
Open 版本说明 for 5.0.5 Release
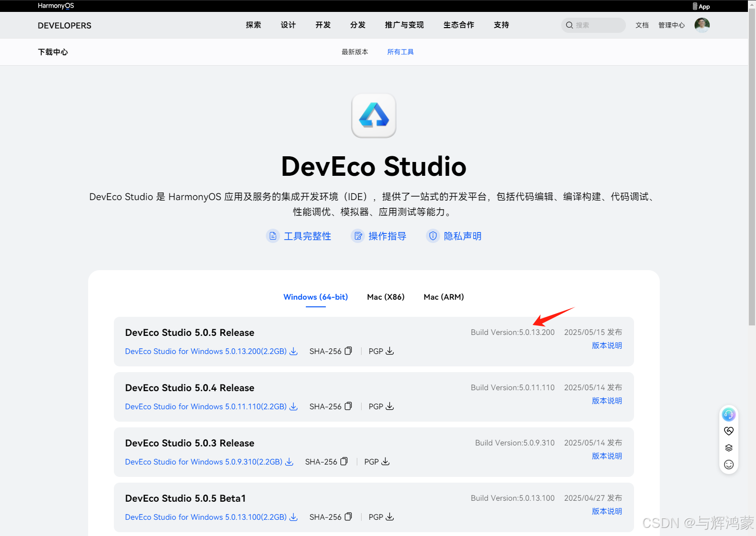(607, 345)
